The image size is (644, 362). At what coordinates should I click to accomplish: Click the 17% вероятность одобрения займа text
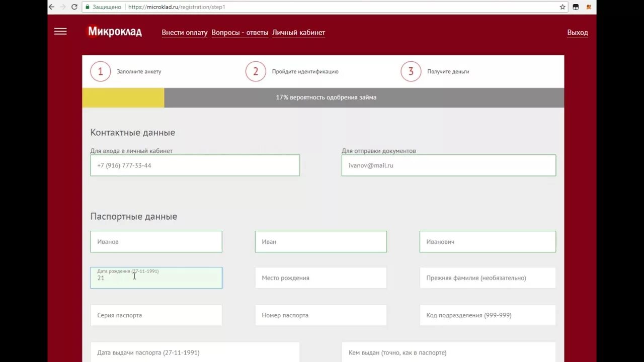point(326,98)
